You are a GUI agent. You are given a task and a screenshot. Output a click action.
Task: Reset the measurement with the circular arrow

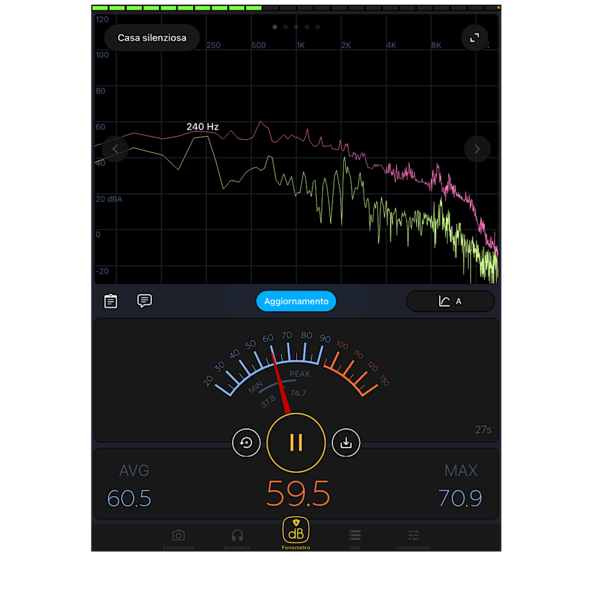246,442
